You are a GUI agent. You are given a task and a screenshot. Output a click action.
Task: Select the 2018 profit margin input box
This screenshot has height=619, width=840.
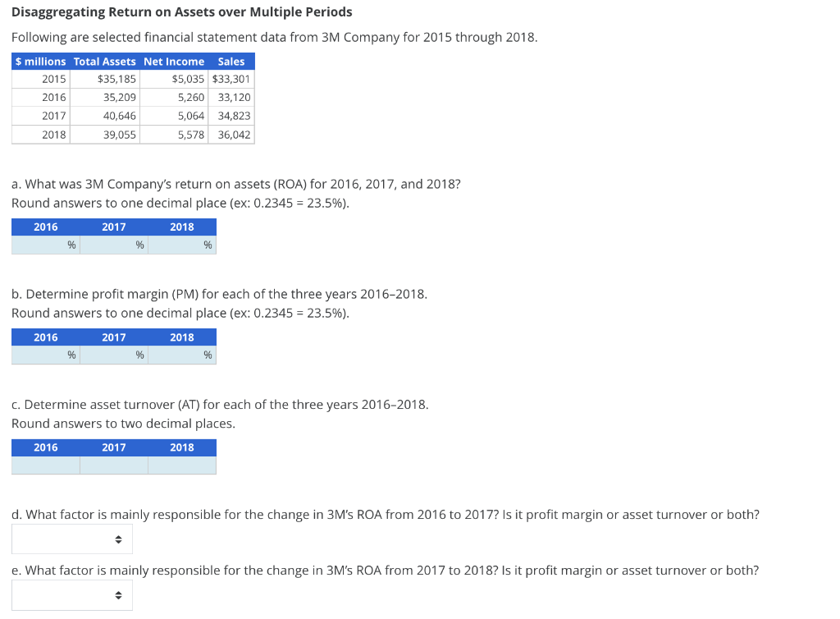coord(181,355)
